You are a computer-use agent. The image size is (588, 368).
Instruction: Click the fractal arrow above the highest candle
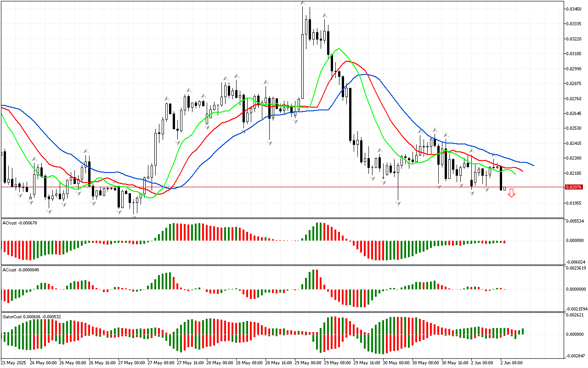pos(303,4)
